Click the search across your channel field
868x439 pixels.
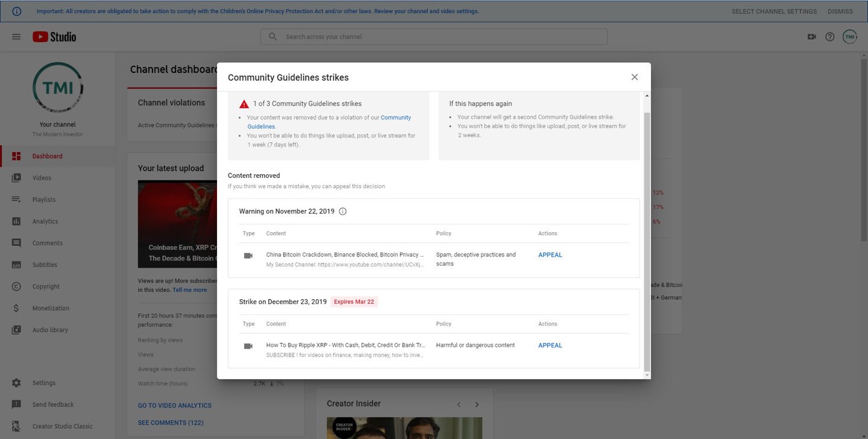(x=434, y=37)
